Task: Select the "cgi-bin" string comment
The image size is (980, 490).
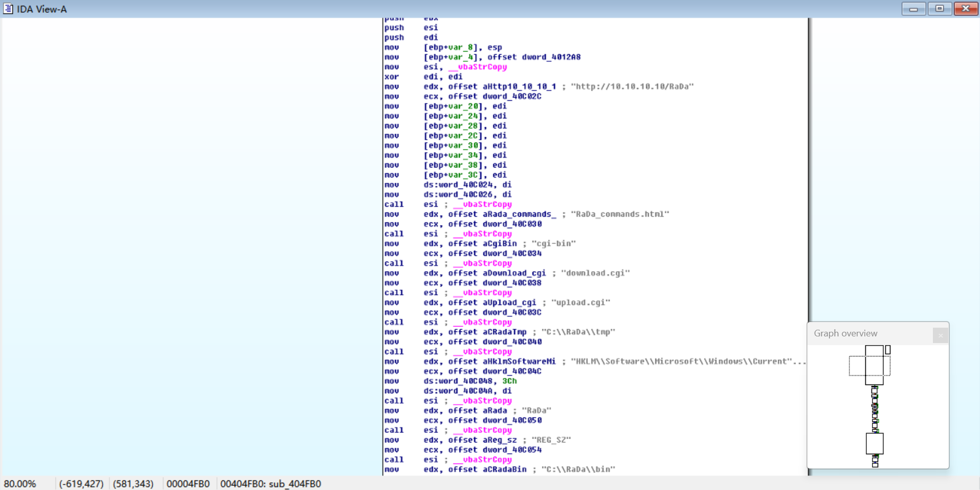Action: (554, 244)
